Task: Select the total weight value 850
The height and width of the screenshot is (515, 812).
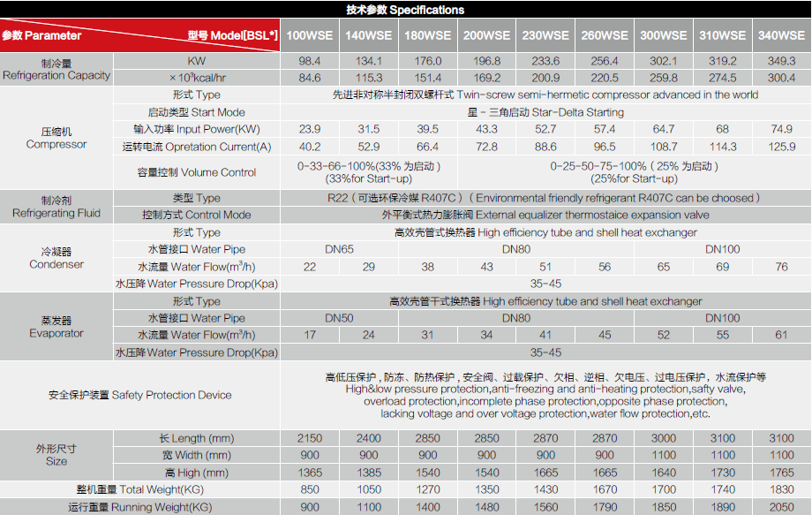Action: (310, 489)
